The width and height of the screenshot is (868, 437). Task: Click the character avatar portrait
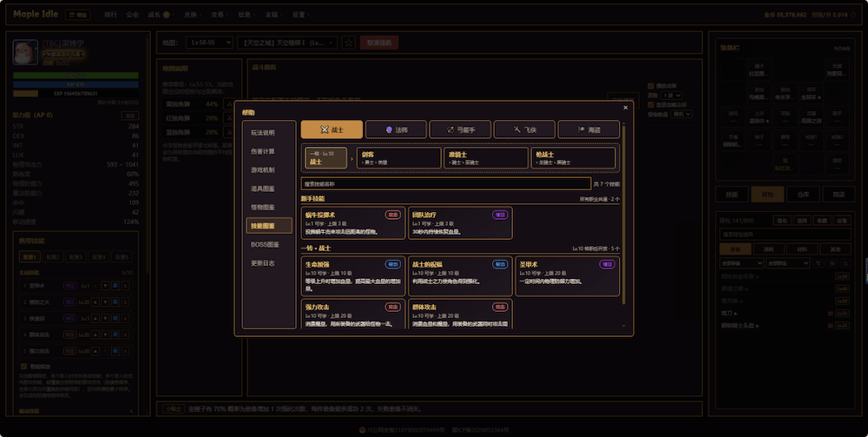[25, 52]
